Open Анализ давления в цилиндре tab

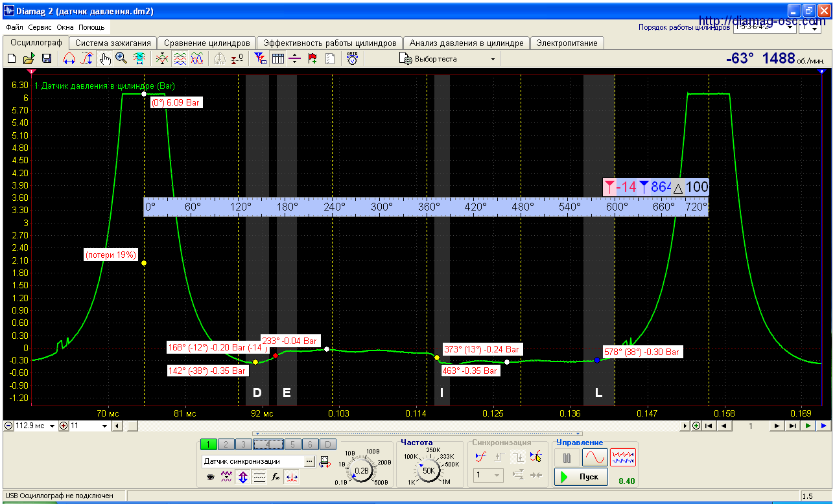click(466, 43)
